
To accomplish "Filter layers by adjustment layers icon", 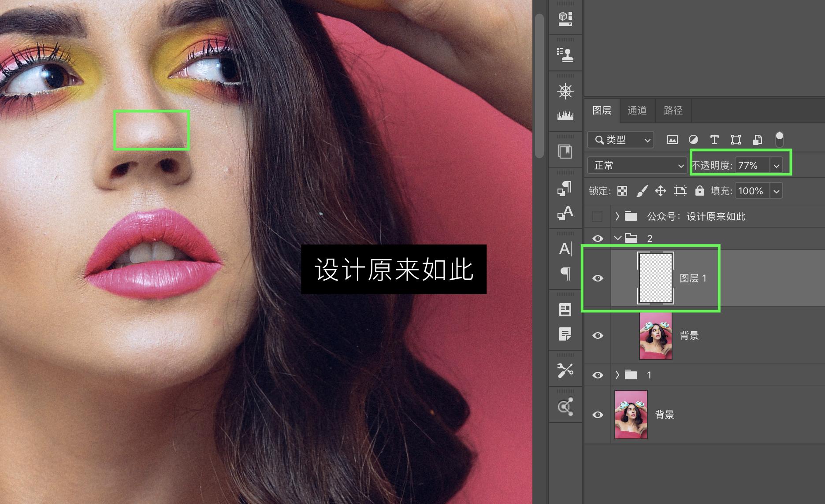I will pos(693,140).
